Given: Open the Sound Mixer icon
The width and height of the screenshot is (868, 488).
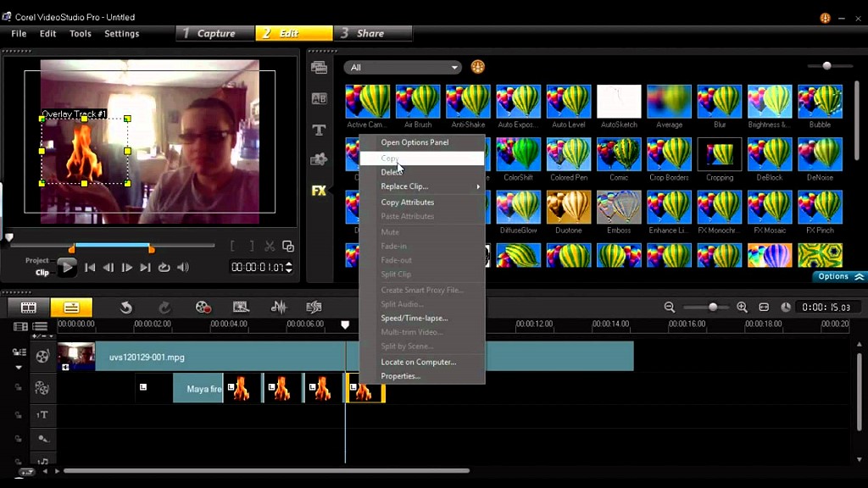Looking at the screenshot, I should tap(278, 307).
